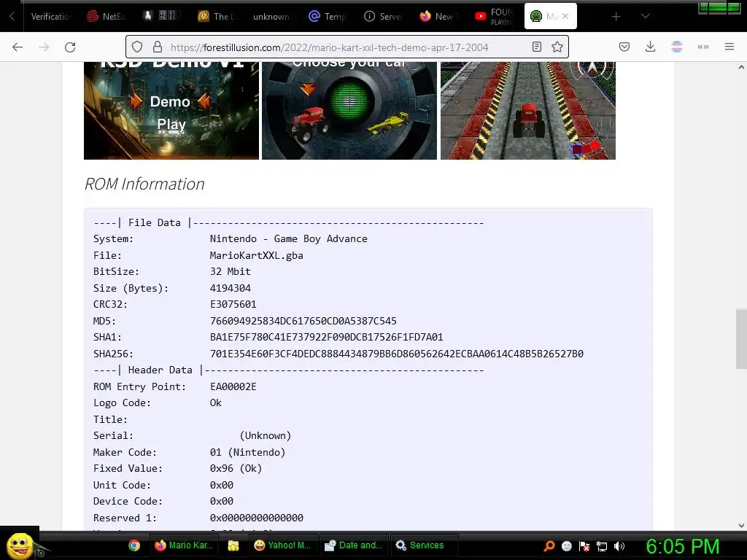Switch to the unknown tab
Screen dimensions: 747x560
click(271, 17)
